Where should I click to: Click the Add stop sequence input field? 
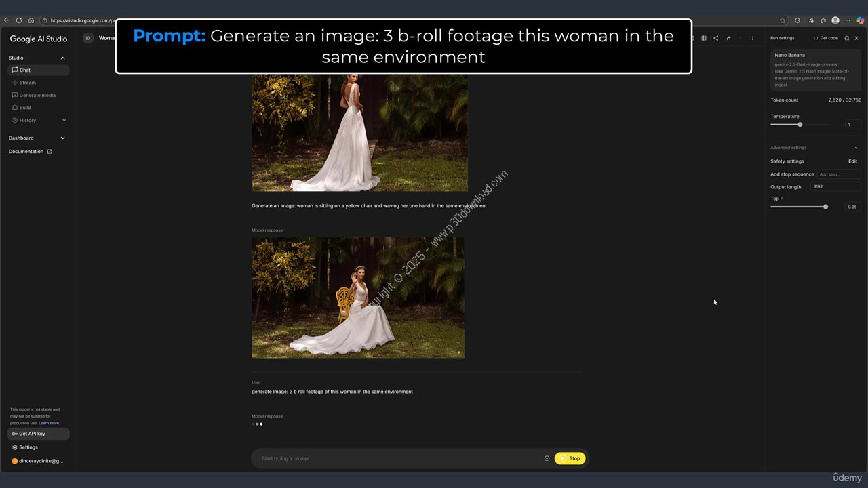[x=838, y=174]
